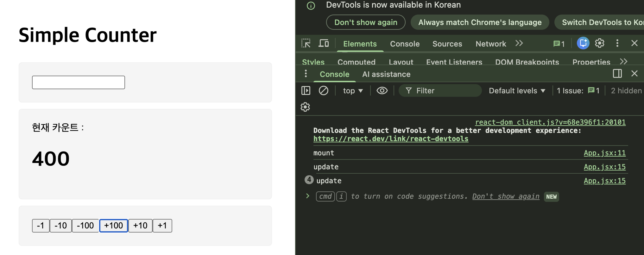Open DevTools settings gear icon
The width and height of the screenshot is (644, 255).
[600, 43]
